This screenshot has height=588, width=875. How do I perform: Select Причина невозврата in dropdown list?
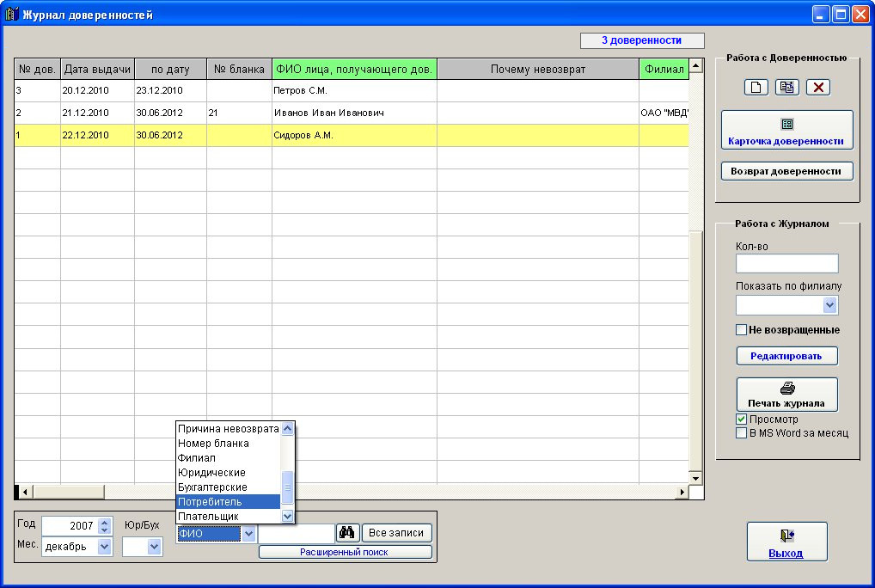tap(229, 428)
